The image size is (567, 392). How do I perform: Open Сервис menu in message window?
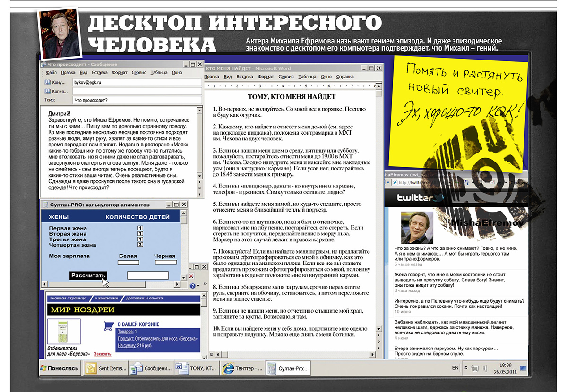pyautogui.click(x=139, y=73)
